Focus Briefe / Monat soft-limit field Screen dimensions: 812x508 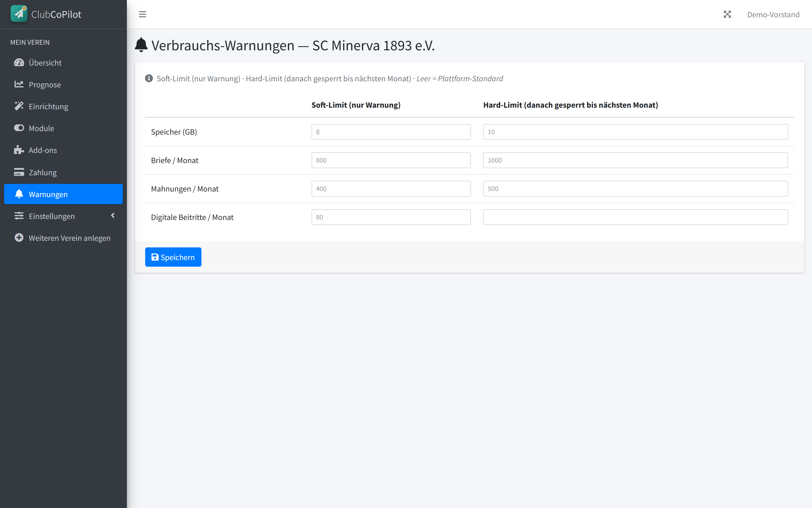pos(391,160)
